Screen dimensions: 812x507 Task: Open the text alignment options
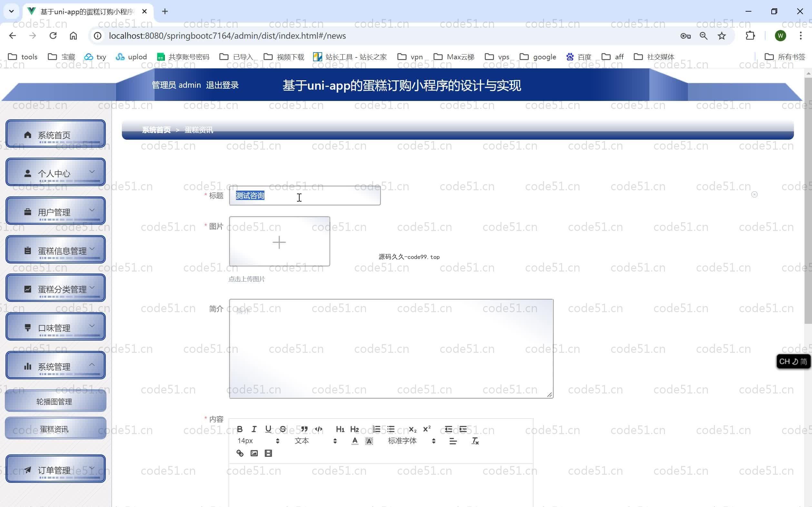tap(453, 441)
